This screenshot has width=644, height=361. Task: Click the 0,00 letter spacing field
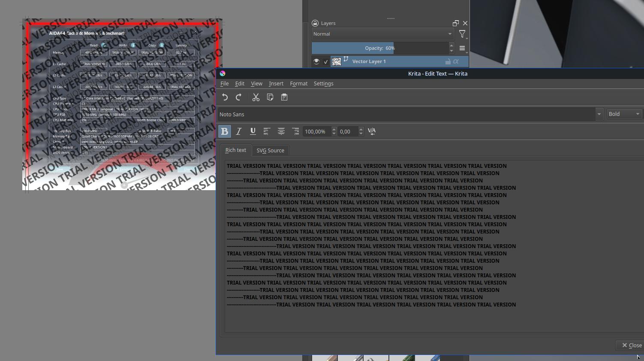(x=348, y=131)
